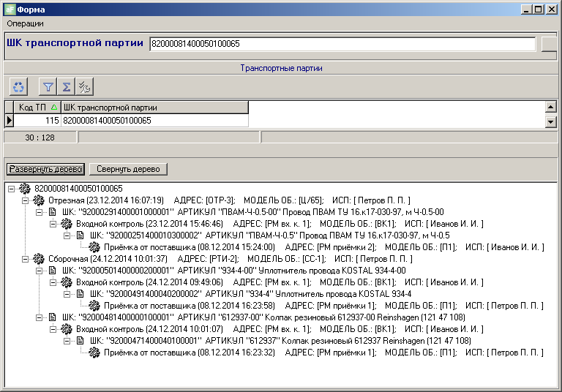Open the checklist-wrench settings icon

(83, 87)
